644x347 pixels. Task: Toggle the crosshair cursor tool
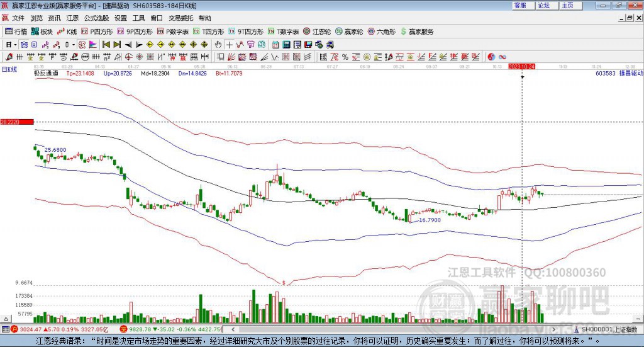coord(229,45)
